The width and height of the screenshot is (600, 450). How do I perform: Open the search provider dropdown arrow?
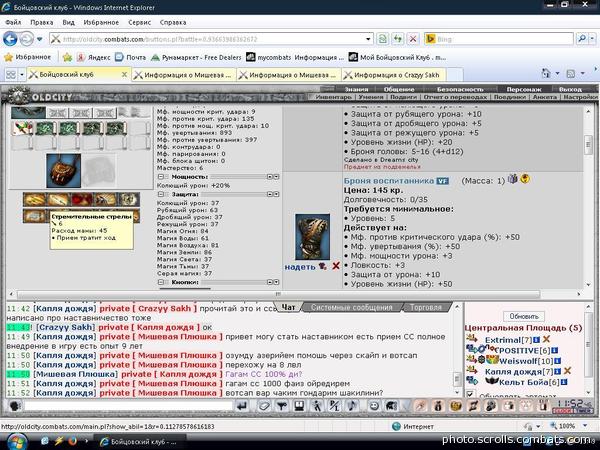592,39
